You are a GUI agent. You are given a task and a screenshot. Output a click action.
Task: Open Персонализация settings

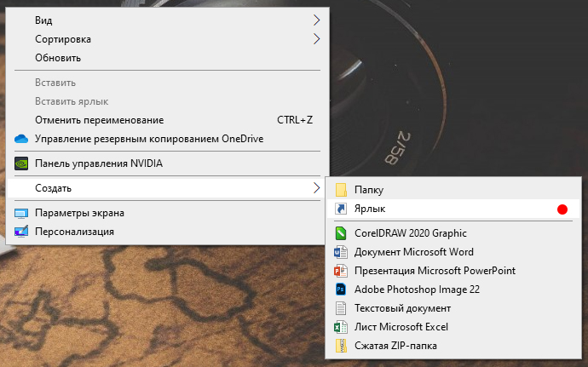click(x=168, y=232)
